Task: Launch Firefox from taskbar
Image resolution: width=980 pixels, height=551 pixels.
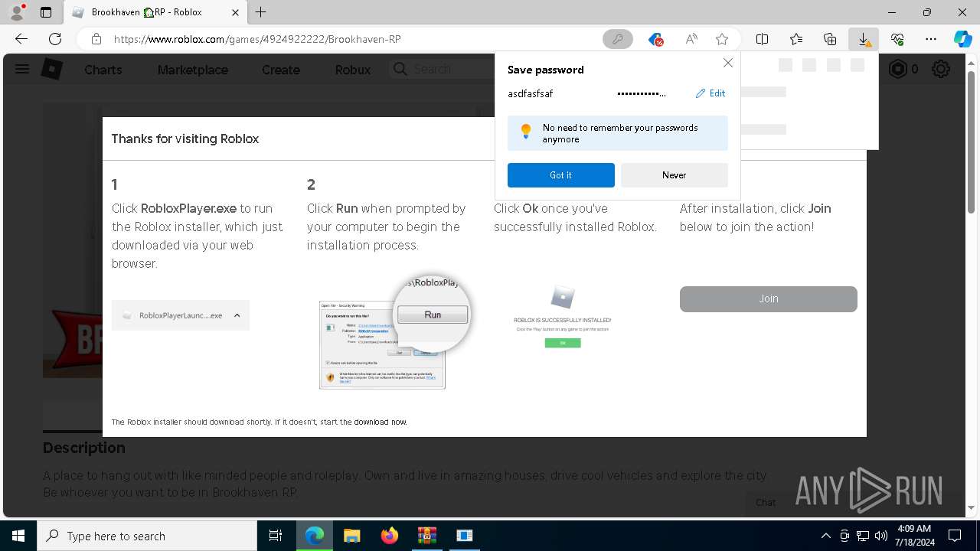Action: [x=390, y=536]
